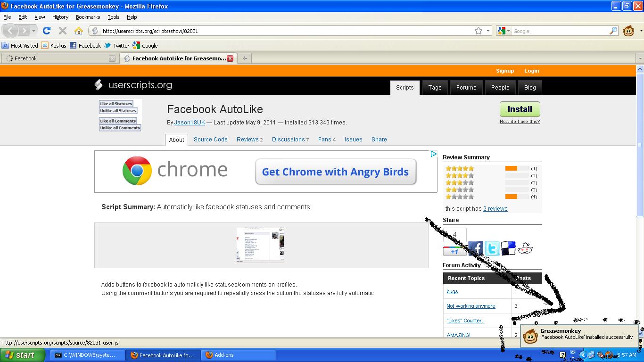644x362 pixels.
Task: Open the list all tabs dropdown
Action: [640, 58]
